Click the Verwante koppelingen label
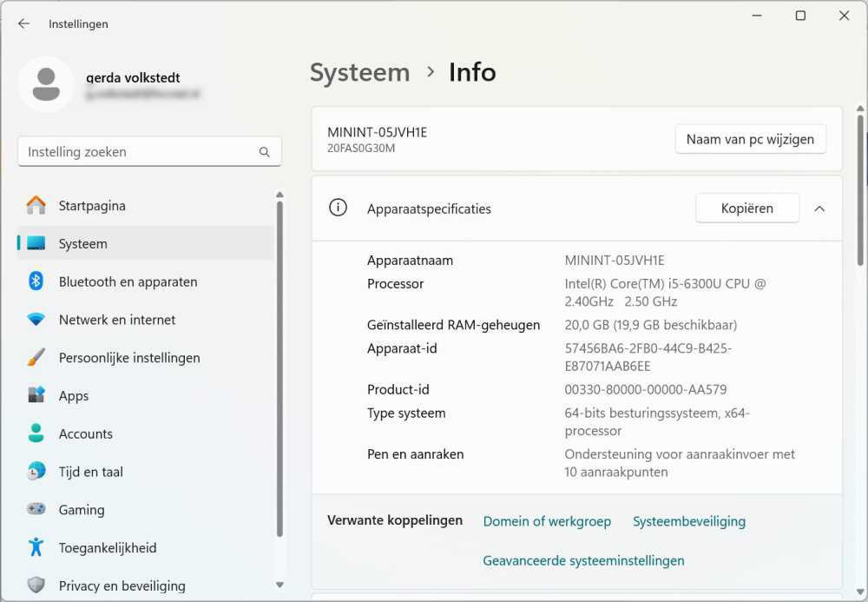 [395, 520]
